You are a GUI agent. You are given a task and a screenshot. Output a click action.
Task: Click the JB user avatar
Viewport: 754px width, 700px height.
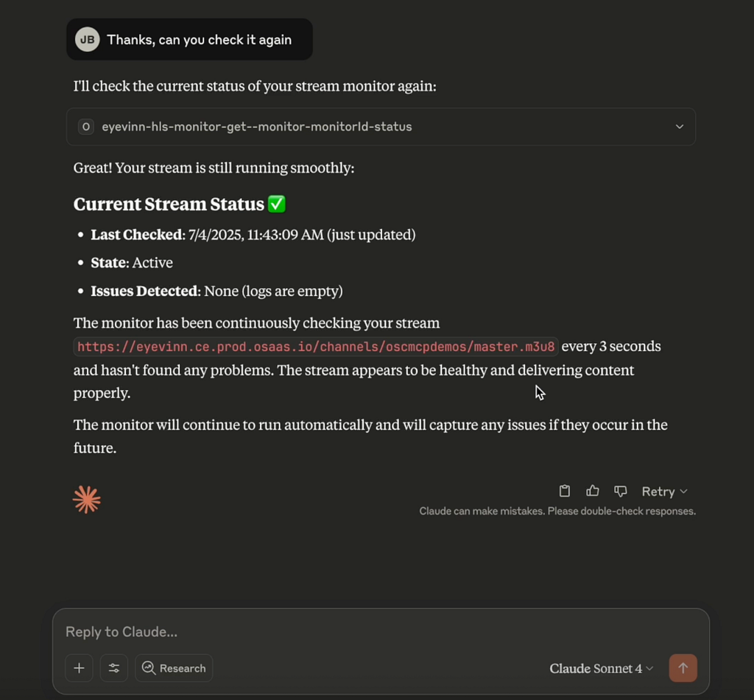point(87,40)
